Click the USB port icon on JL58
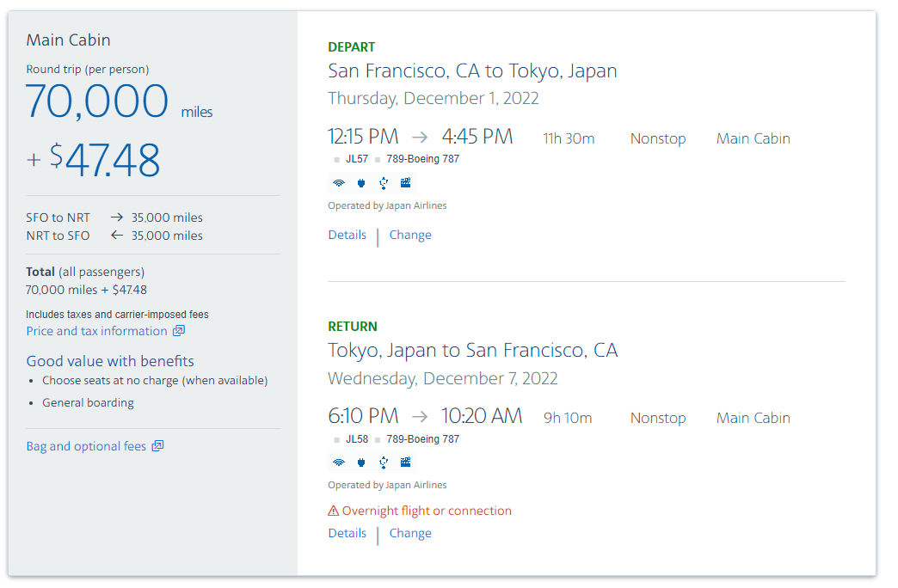This screenshot has width=898, height=588. click(384, 462)
